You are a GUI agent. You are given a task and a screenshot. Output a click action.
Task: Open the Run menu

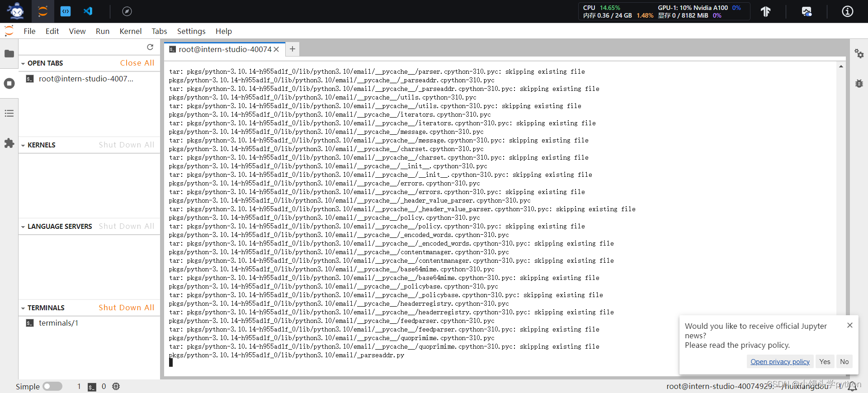click(x=103, y=31)
